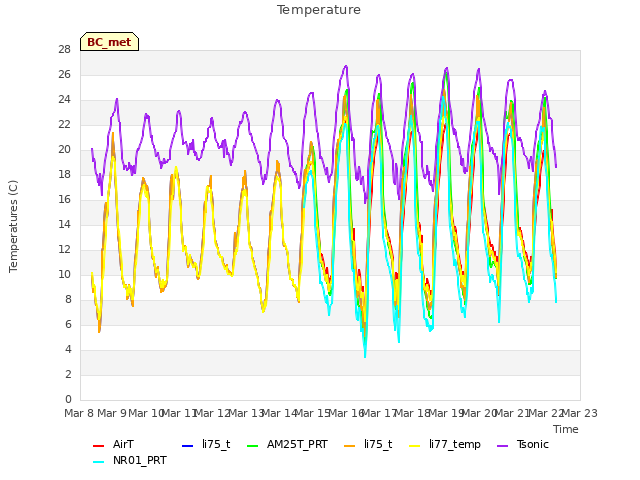
Task: Click the Temperature chart title
Action: click(319, 10)
